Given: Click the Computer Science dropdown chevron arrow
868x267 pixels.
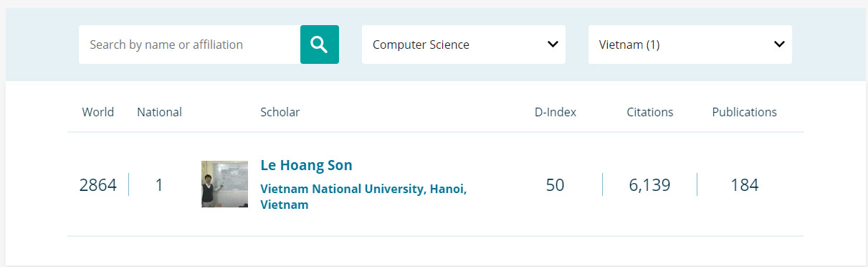Looking at the screenshot, I should tap(553, 44).
